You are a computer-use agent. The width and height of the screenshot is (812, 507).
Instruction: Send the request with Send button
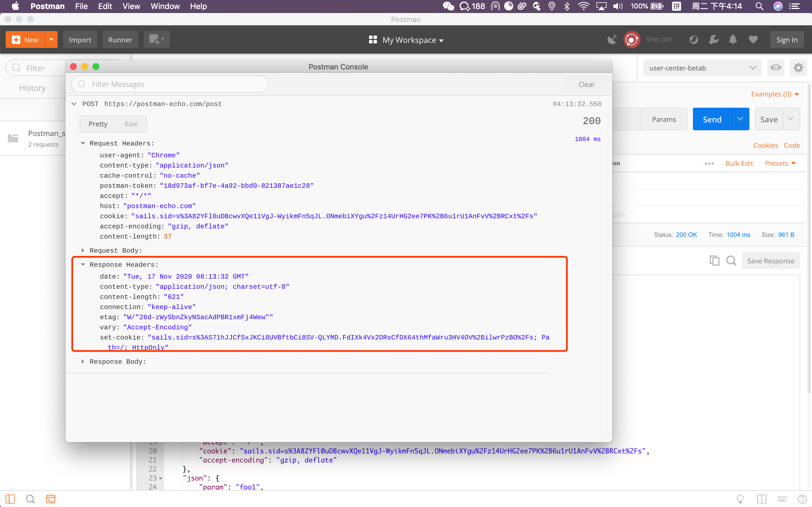point(712,119)
